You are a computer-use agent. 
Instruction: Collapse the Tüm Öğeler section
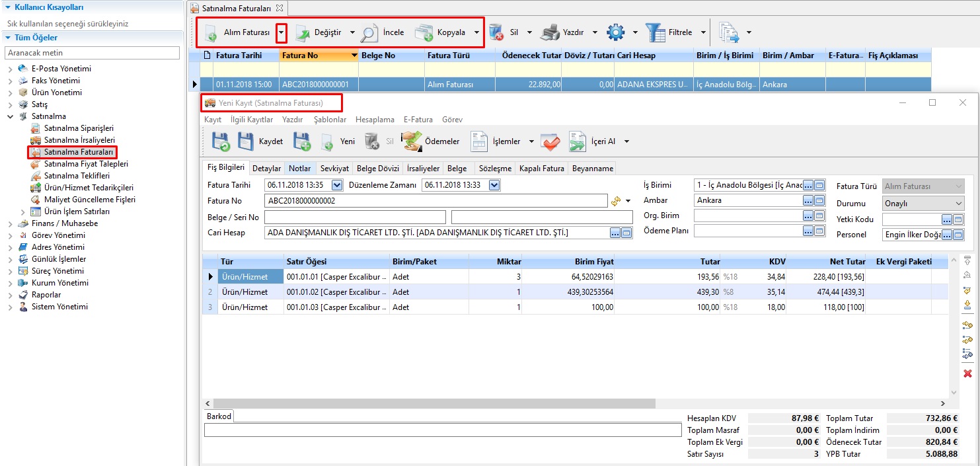(x=9, y=38)
